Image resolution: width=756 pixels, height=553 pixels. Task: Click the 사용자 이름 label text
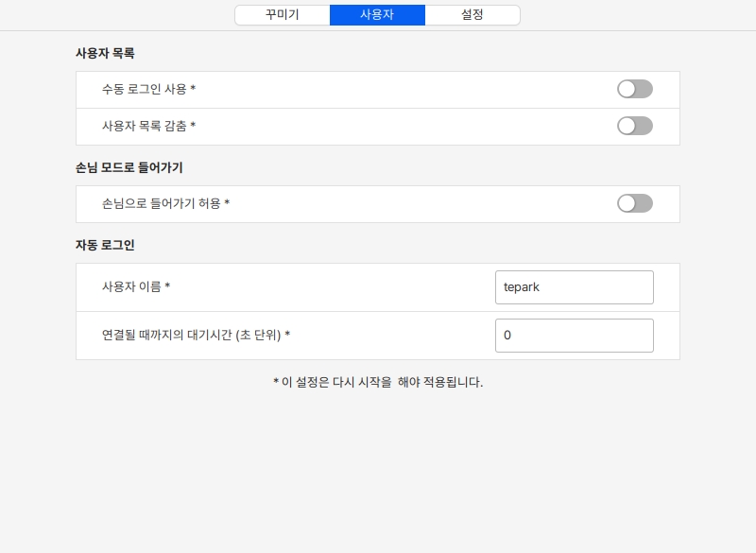point(131,286)
